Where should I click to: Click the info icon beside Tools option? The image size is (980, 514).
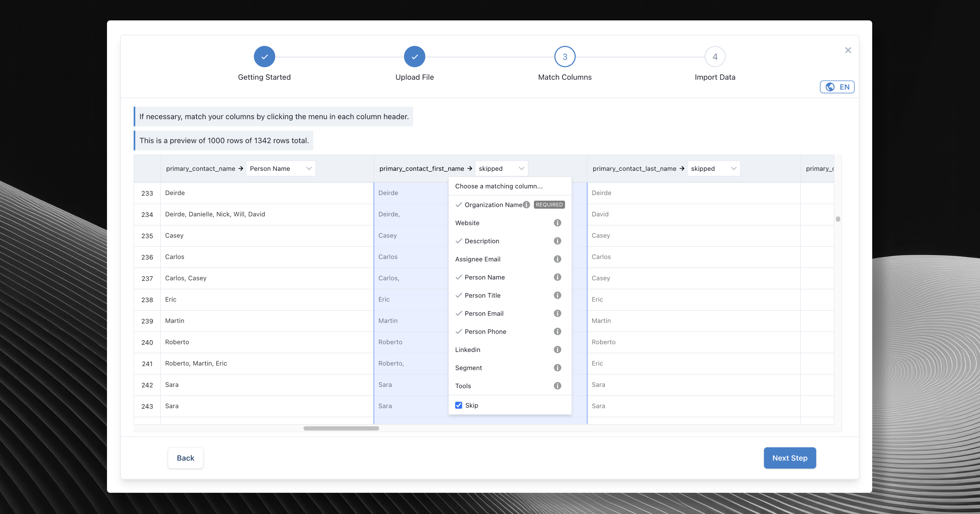click(557, 386)
